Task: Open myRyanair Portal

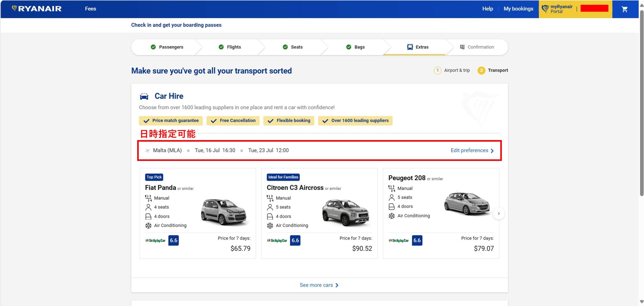Action: click(561, 9)
